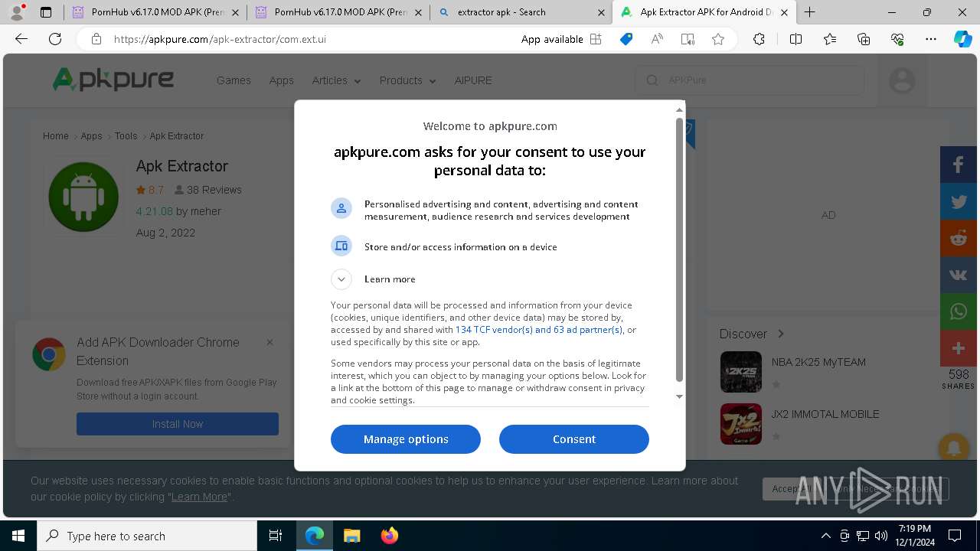980x551 pixels.
Task: Open a new browser tab
Action: click(809, 12)
